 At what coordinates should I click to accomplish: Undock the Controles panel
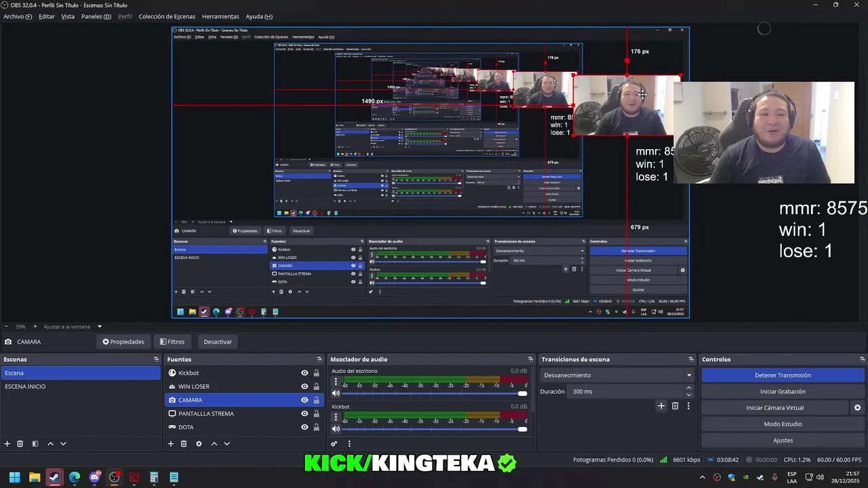(863, 359)
